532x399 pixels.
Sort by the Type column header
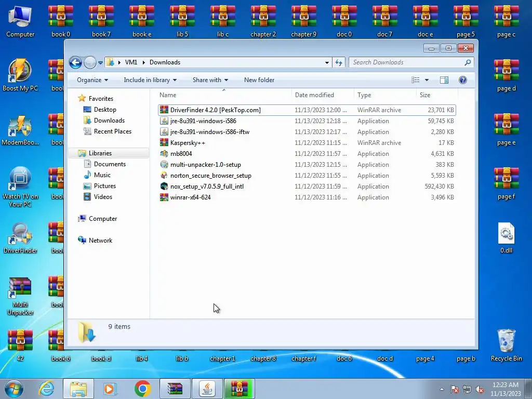click(385, 95)
